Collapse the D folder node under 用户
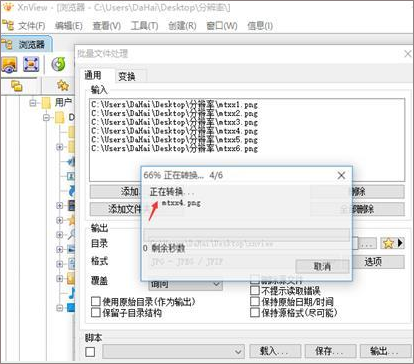The image size is (414, 364). [47, 117]
